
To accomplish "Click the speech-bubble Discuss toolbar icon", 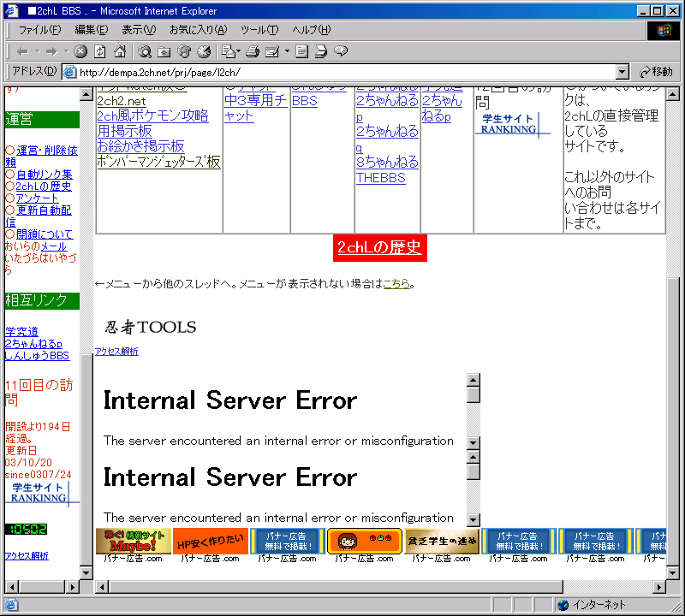I will coord(341,51).
